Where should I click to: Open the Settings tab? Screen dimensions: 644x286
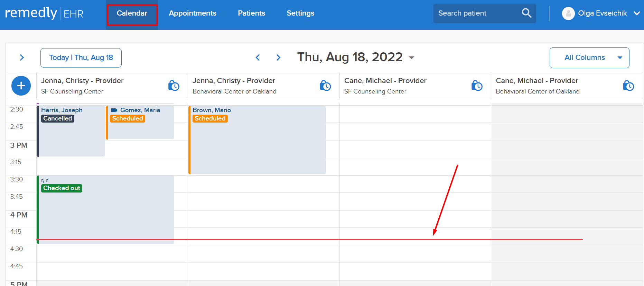pos(300,13)
